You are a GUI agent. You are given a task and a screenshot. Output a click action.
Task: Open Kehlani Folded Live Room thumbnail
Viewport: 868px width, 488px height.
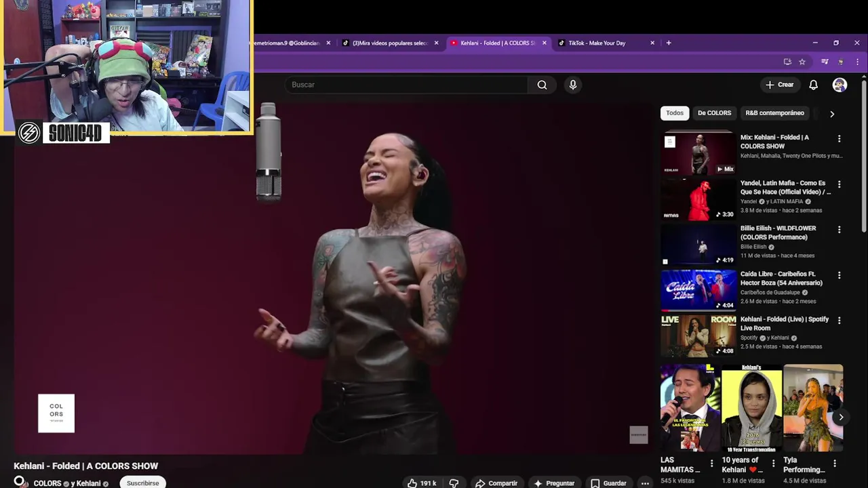click(698, 335)
